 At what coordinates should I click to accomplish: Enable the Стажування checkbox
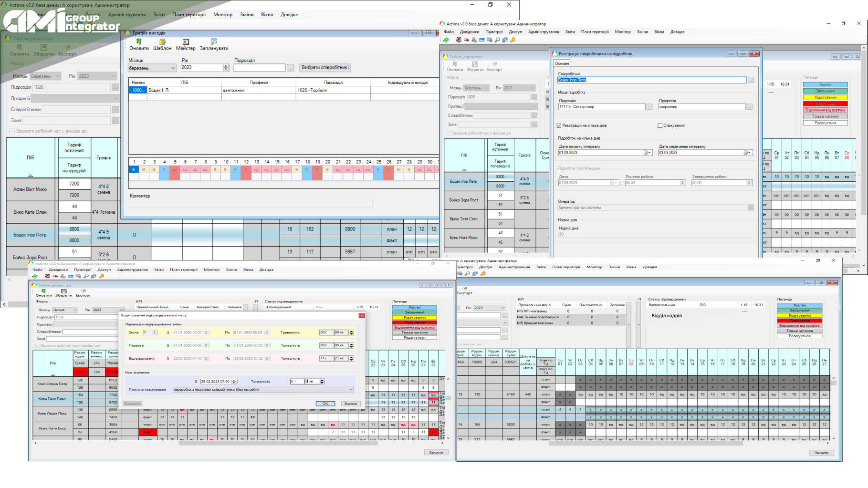tap(660, 125)
